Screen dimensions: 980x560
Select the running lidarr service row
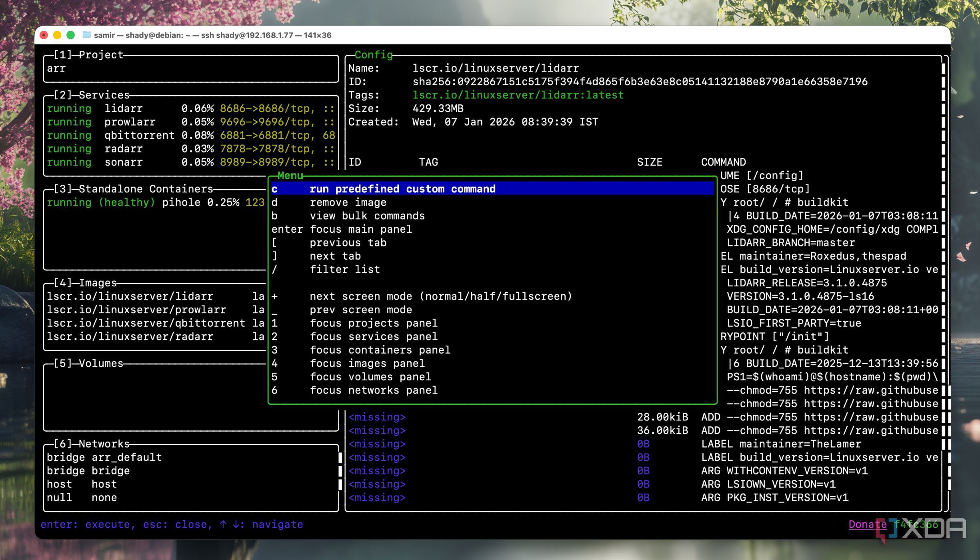click(x=191, y=108)
